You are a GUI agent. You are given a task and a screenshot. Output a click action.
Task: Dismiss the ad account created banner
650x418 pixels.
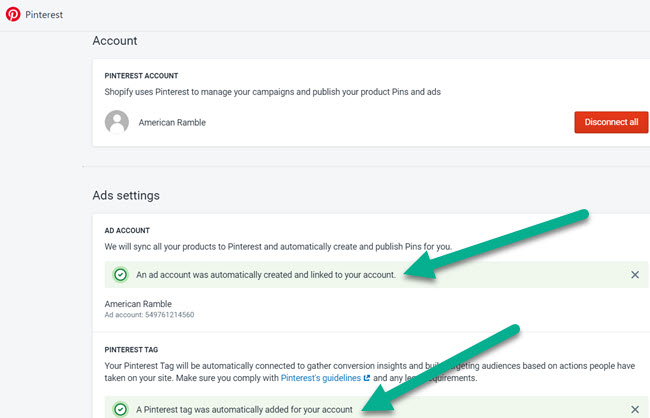[x=634, y=274]
